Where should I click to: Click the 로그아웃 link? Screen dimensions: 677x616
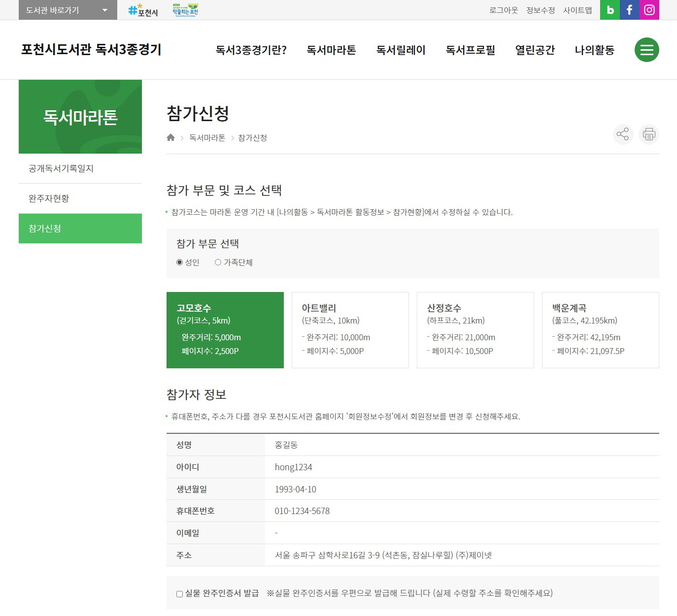pyautogui.click(x=503, y=9)
